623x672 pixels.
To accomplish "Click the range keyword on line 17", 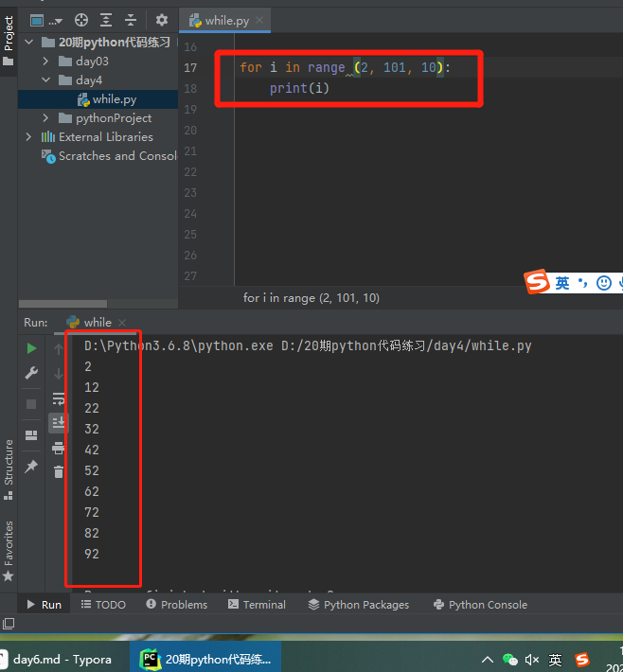I will (x=327, y=67).
